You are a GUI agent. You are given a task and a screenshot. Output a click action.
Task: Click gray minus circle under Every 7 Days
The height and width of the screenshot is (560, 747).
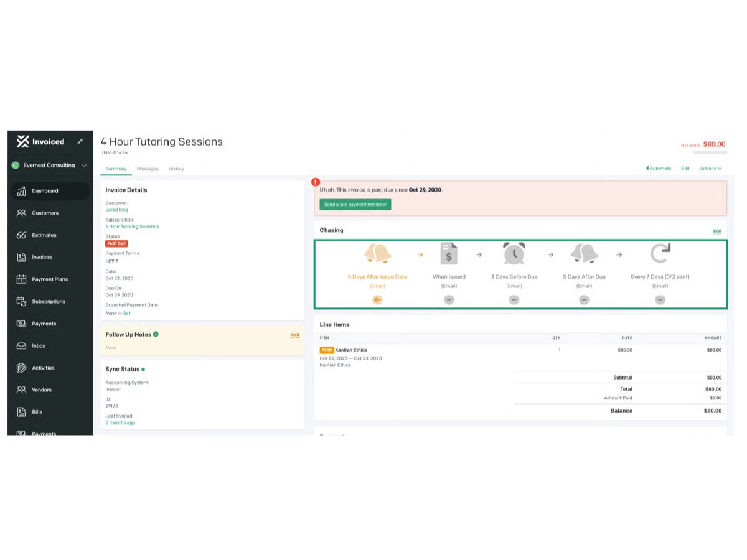pos(660,299)
